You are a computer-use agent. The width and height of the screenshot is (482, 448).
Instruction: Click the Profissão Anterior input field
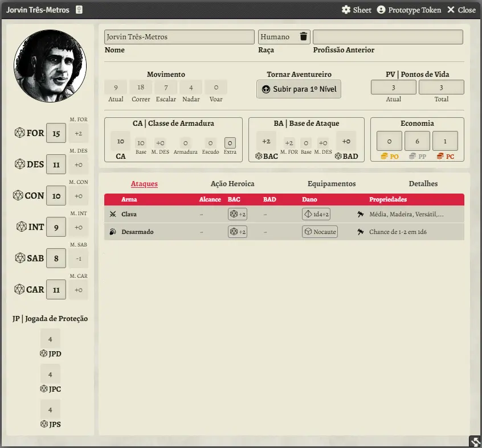(388, 37)
